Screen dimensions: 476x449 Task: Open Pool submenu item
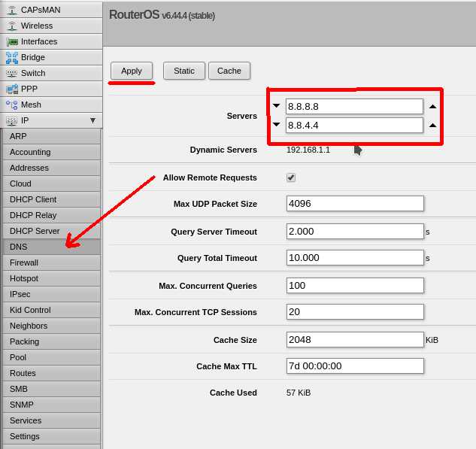pos(52,357)
